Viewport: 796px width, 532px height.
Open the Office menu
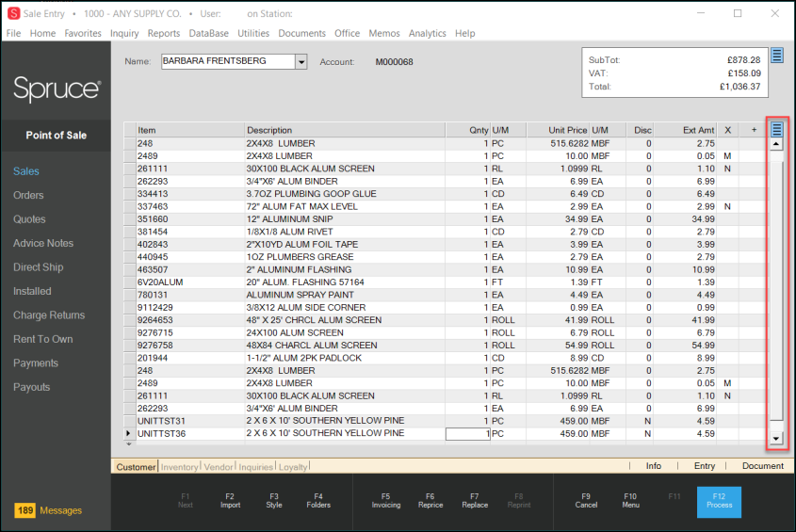pyautogui.click(x=348, y=34)
